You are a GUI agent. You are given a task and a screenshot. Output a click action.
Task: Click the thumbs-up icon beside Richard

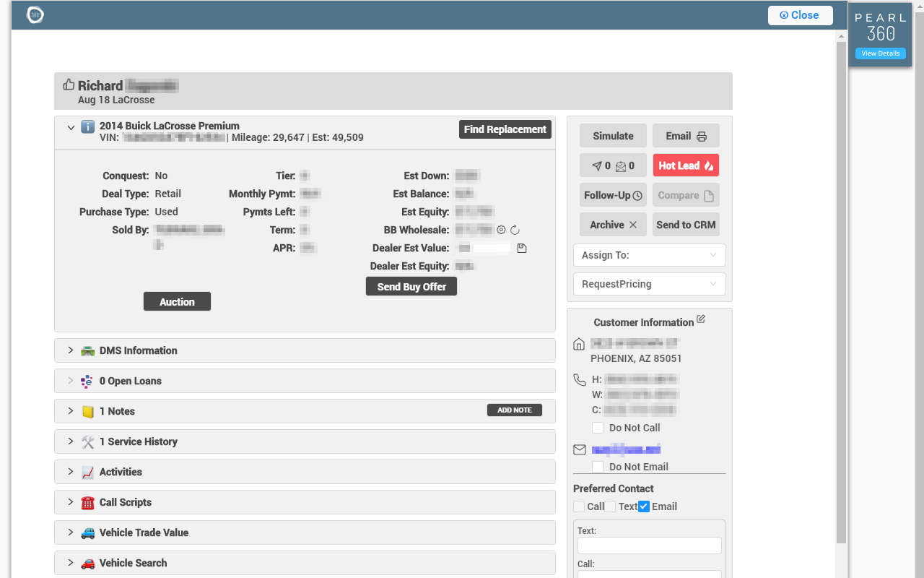[x=69, y=85]
